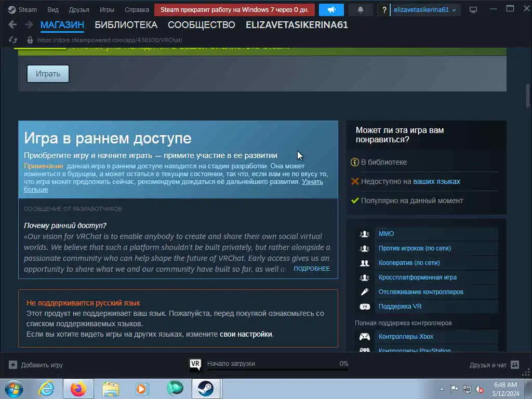Click the VR headset badge icon

tap(364, 307)
